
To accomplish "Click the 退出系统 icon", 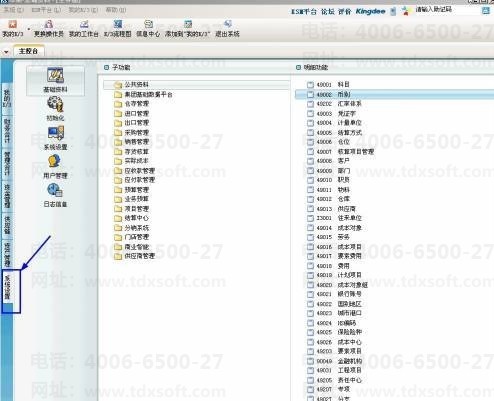I will [x=227, y=28].
